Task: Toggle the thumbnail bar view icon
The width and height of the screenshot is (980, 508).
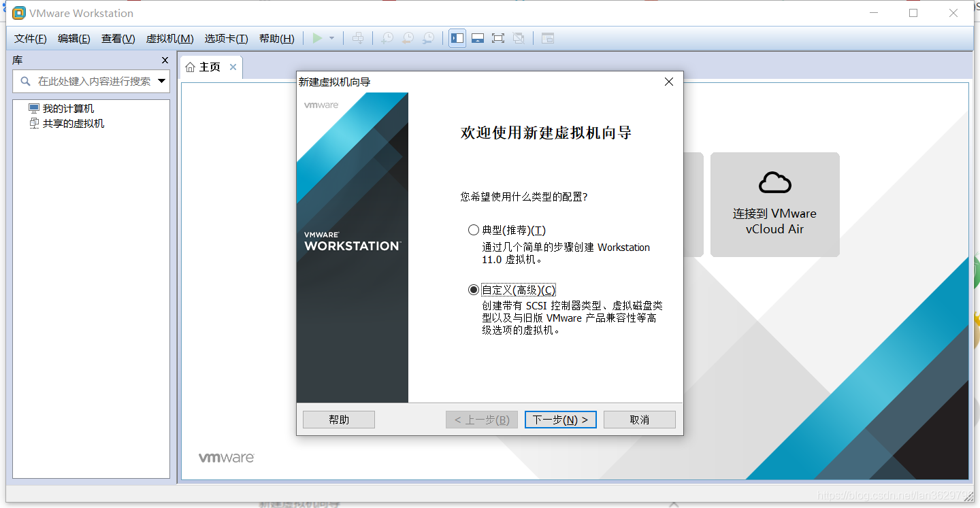Action: coord(478,39)
